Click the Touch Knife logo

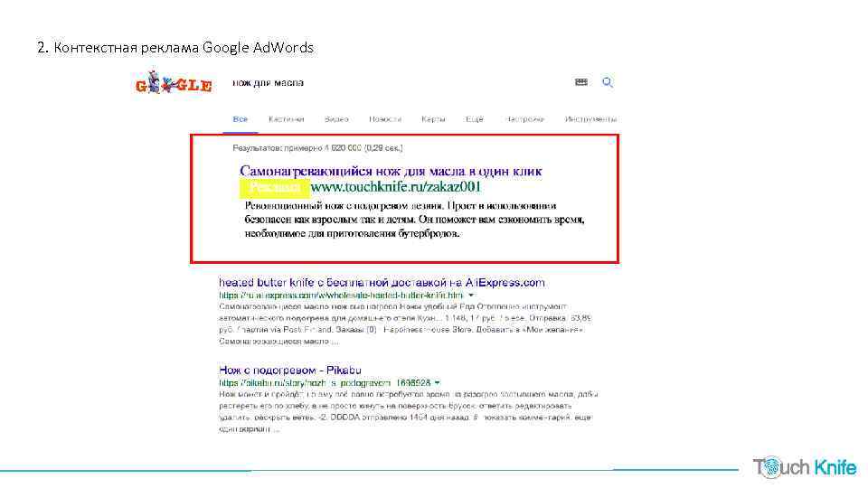click(x=805, y=467)
